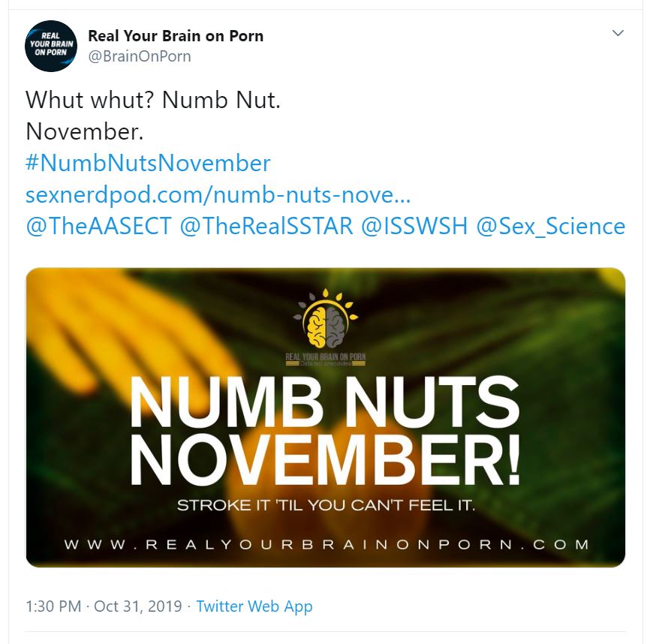Click the "STROKE IT 'TIL YOU CAN'T FEEL IT" tagline
The image size is (656, 644).
click(326, 505)
